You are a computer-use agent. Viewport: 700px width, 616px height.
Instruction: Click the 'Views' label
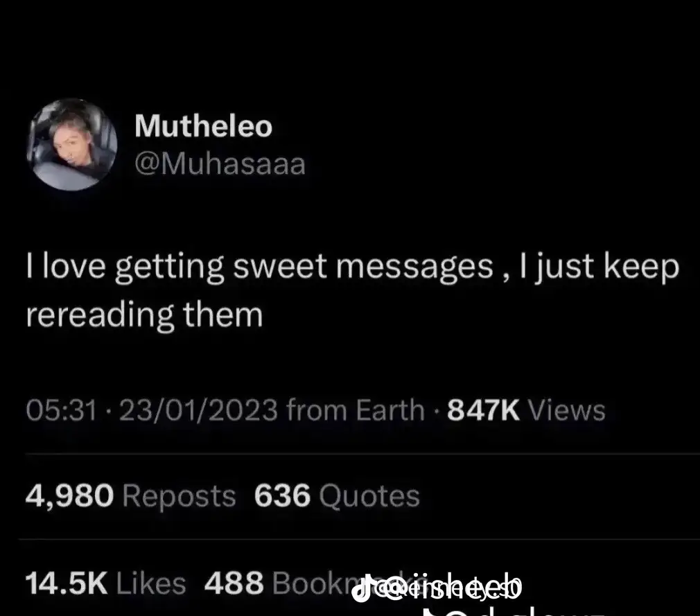567,410
